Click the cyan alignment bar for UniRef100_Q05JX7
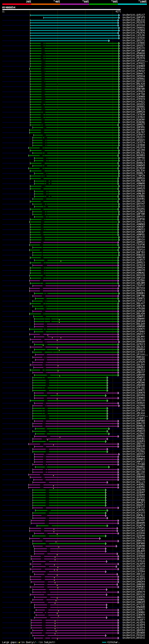Viewport: 149px width, 644px height. 75,15
